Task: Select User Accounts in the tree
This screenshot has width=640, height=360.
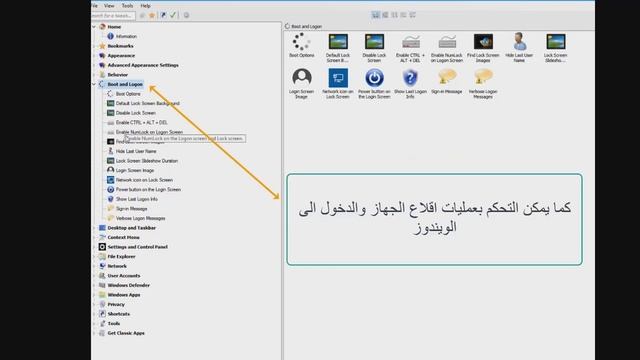Action: (x=124, y=276)
